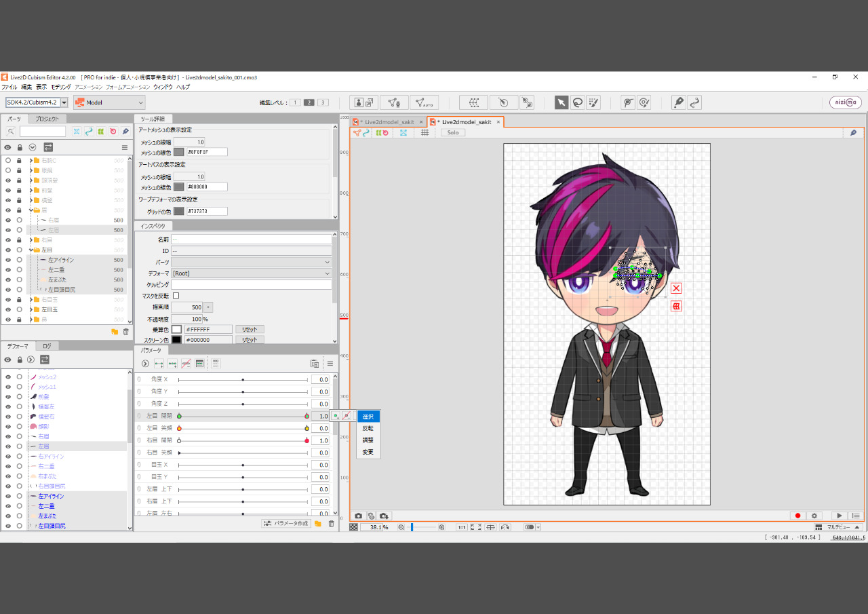Select the arrow selection tool
The image size is (868, 614).
click(561, 102)
